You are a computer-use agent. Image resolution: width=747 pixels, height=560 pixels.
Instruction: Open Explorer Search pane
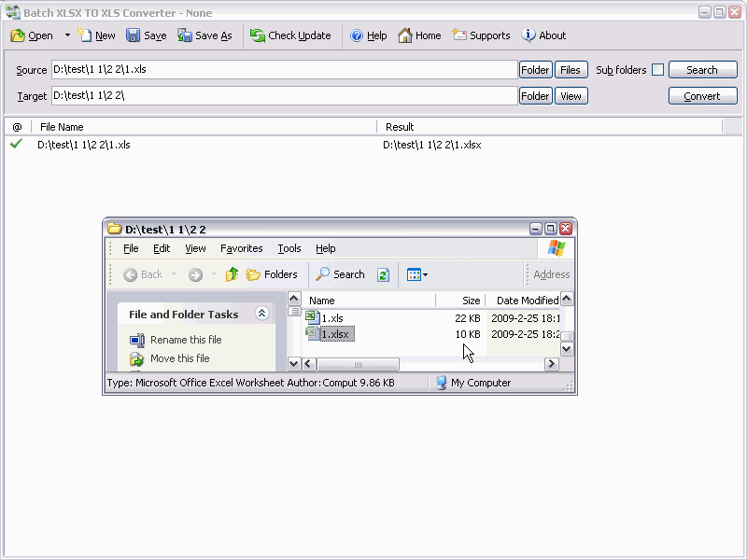(x=340, y=274)
